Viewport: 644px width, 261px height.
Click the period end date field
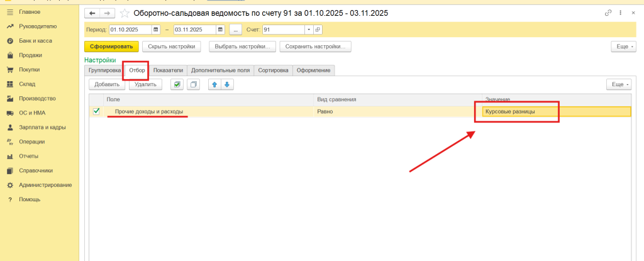point(195,30)
